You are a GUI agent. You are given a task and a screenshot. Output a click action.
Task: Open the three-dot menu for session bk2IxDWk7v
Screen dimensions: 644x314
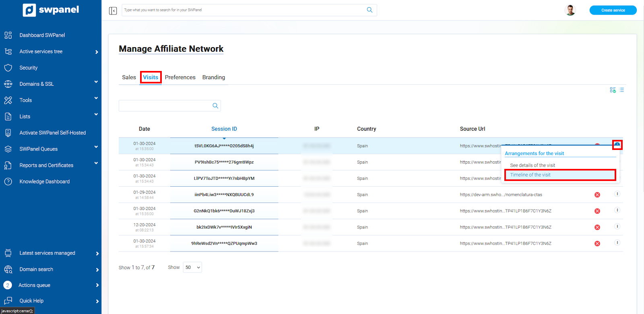click(x=617, y=227)
